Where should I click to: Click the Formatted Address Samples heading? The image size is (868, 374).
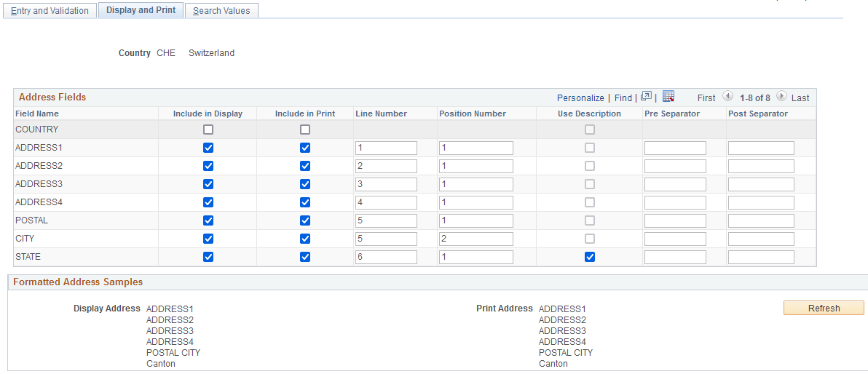click(x=78, y=282)
